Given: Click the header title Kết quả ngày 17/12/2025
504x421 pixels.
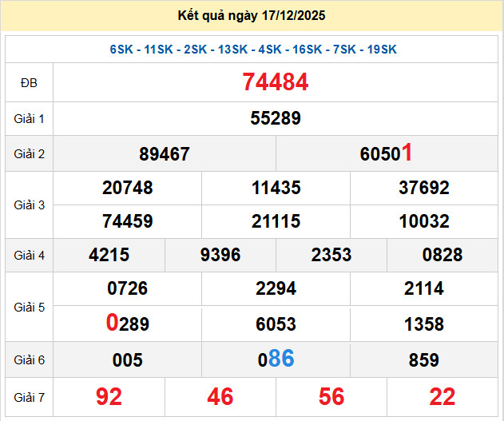Looking at the screenshot, I should coord(252,16).
